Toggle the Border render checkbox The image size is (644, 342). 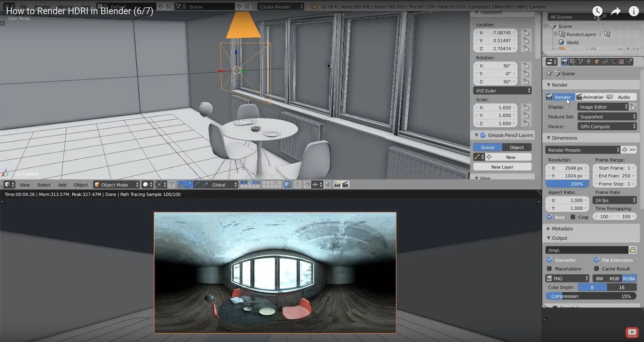click(550, 217)
